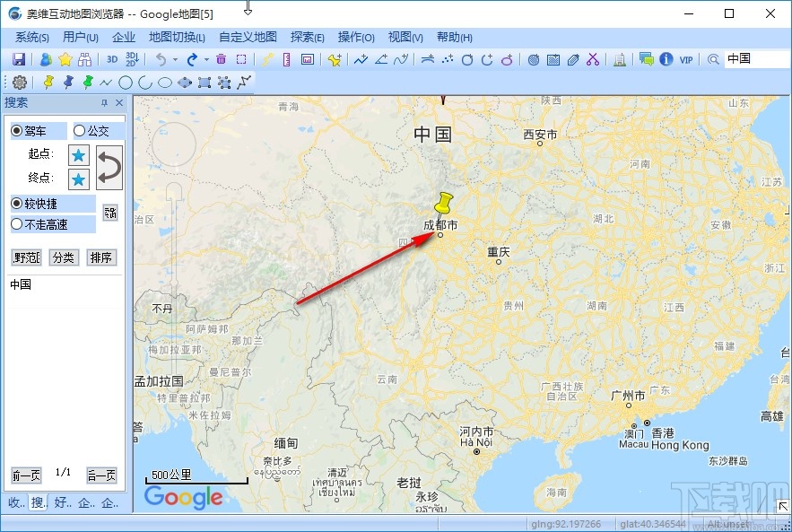
Task: Switch to the 好友 tab at bottom
Action: pyautogui.click(x=59, y=502)
